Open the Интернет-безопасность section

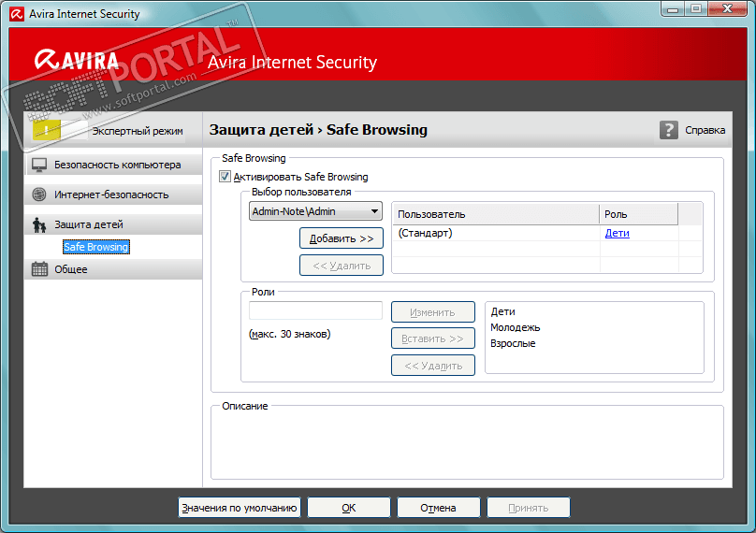coord(111,194)
